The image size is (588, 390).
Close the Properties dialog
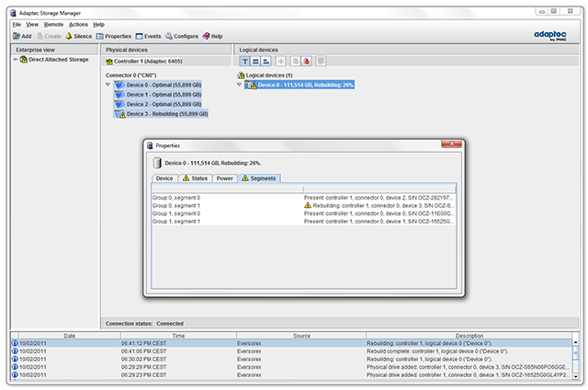(x=451, y=143)
